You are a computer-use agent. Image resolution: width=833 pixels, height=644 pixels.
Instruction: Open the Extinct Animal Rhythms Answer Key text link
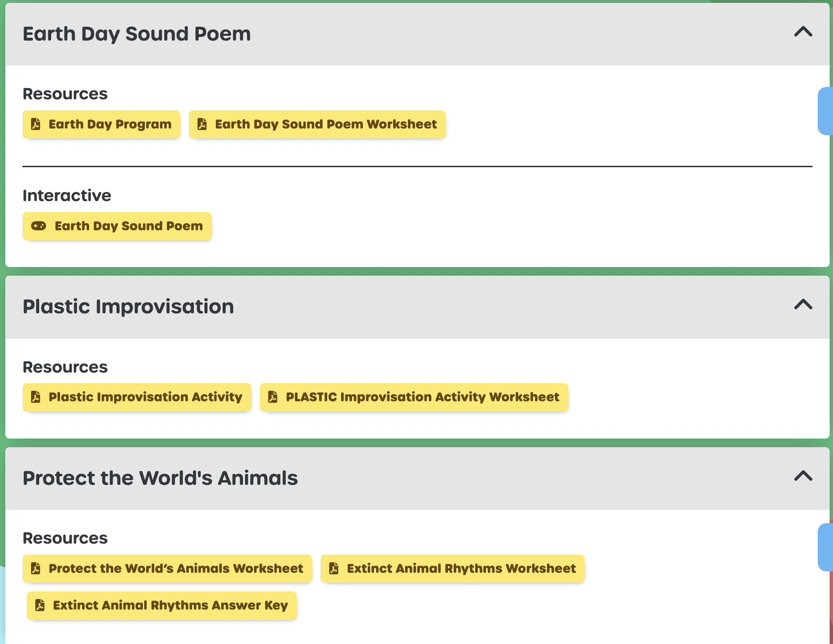click(170, 605)
